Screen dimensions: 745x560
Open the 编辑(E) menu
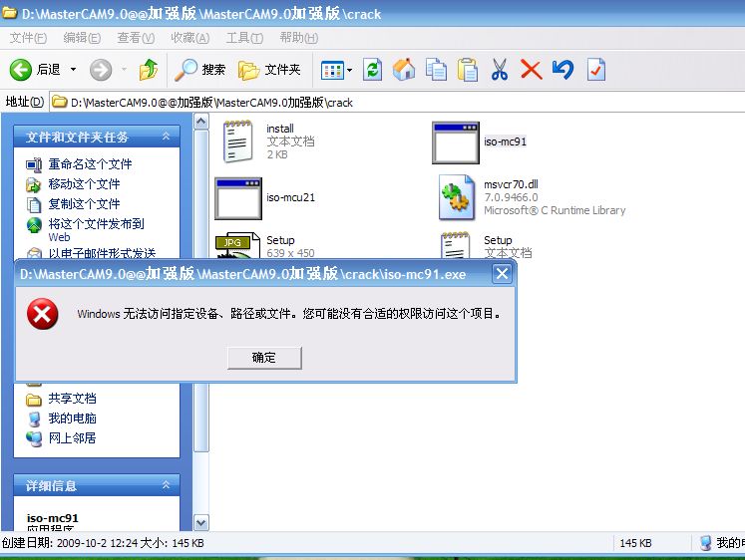[82, 38]
